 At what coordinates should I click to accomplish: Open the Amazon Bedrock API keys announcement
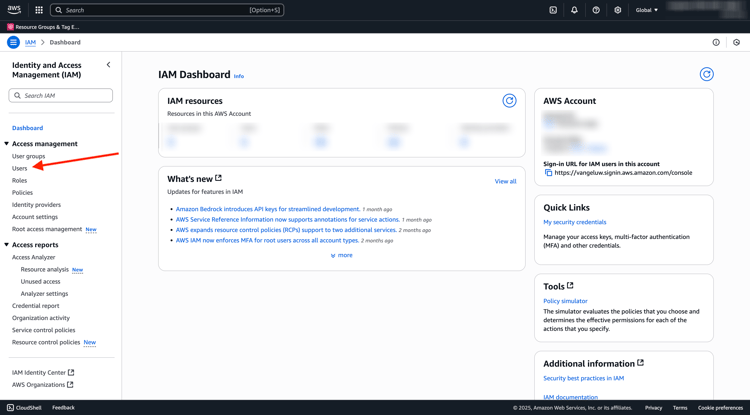268,209
